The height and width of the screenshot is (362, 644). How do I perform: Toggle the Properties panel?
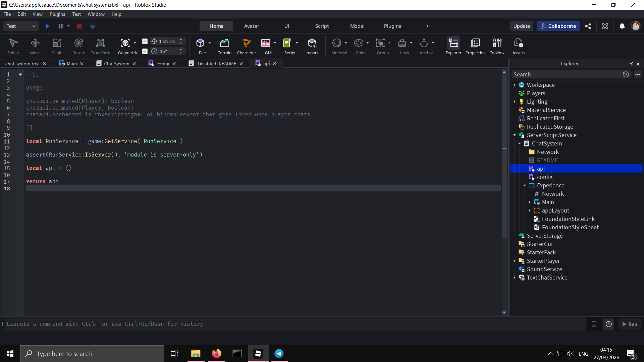(x=475, y=46)
